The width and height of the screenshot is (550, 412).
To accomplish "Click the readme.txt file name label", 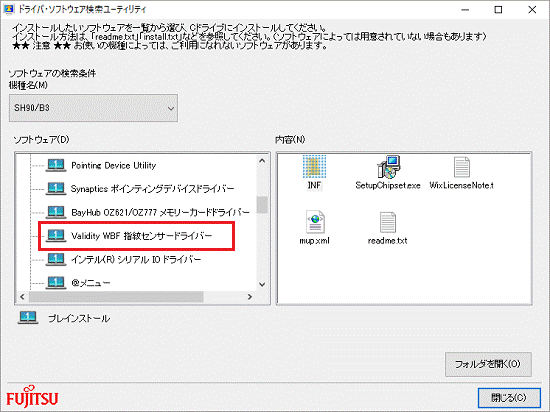I will coord(388,241).
